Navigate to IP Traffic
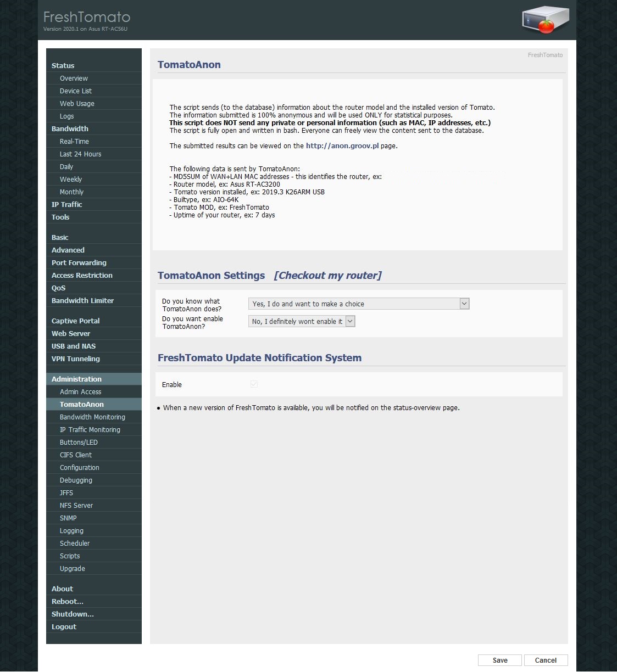This screenshot has height=672, width=617. click(94, 205)
